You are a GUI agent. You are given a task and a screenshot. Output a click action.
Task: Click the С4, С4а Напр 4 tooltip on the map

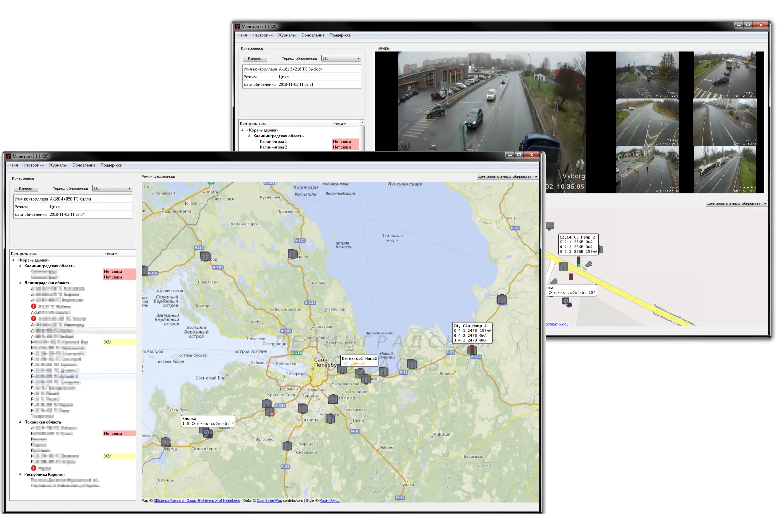(472, 333)
